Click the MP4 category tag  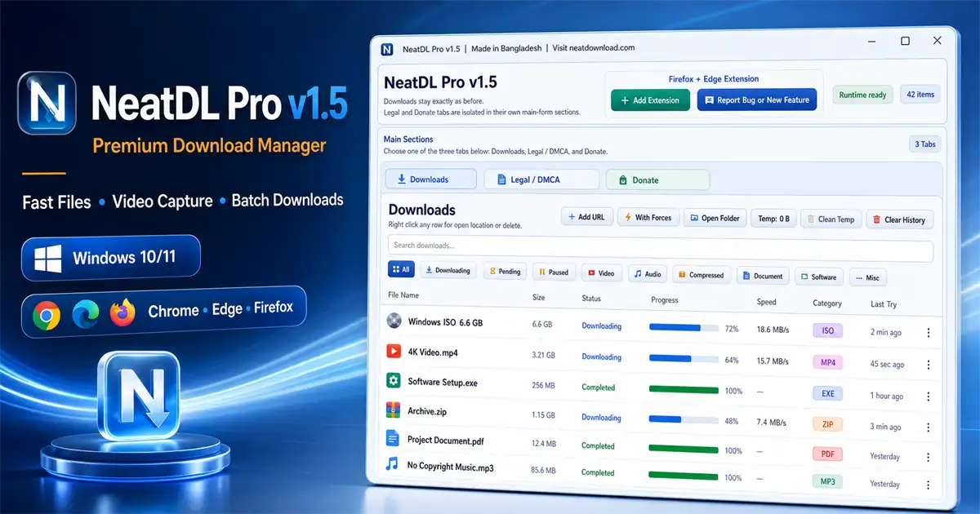(x=828, y=361)
